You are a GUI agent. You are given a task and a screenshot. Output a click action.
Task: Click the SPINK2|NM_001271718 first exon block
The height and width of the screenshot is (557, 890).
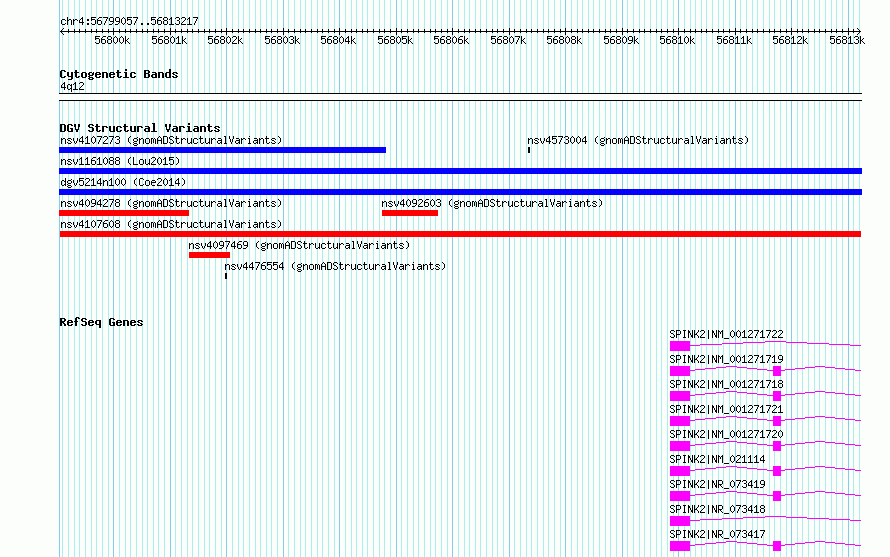[x=680, y=396]
